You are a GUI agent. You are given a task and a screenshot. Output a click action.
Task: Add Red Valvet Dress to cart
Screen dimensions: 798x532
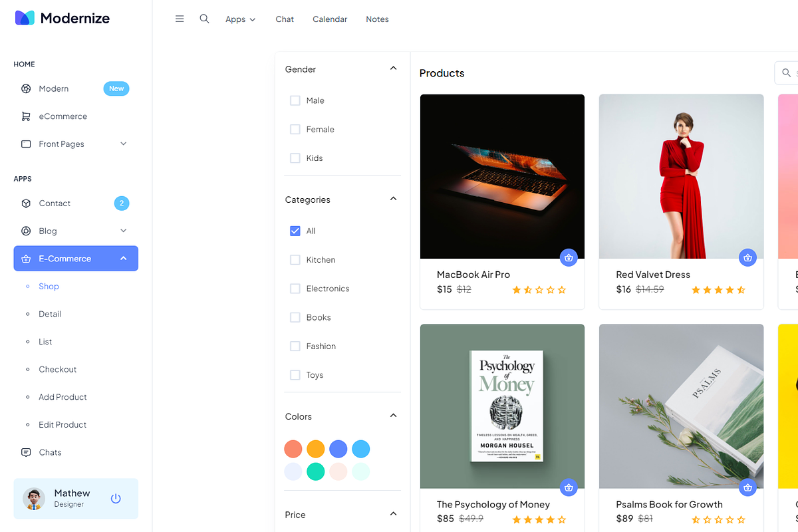[747, 257]
